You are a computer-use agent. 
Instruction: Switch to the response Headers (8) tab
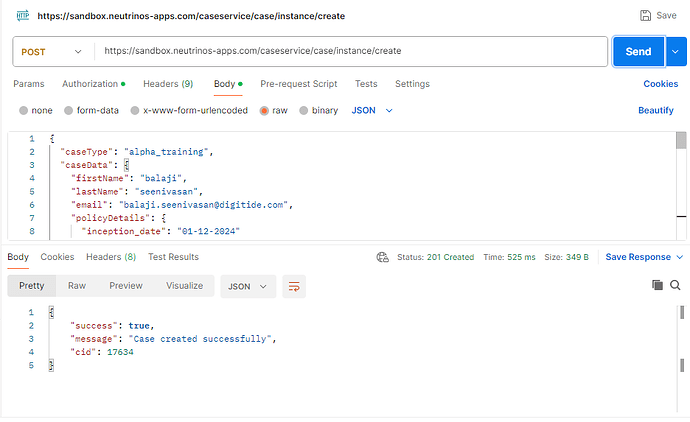(x=111, y=257)
